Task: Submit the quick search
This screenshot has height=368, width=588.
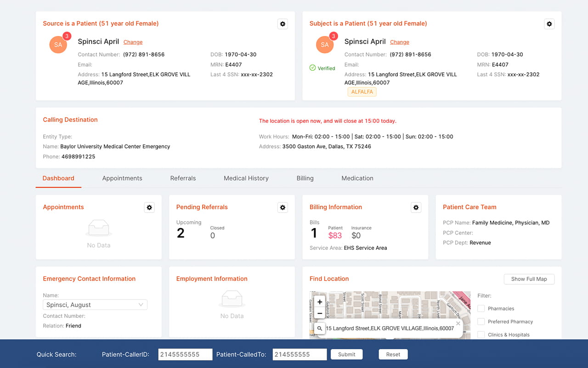Action: click(346, 354)
